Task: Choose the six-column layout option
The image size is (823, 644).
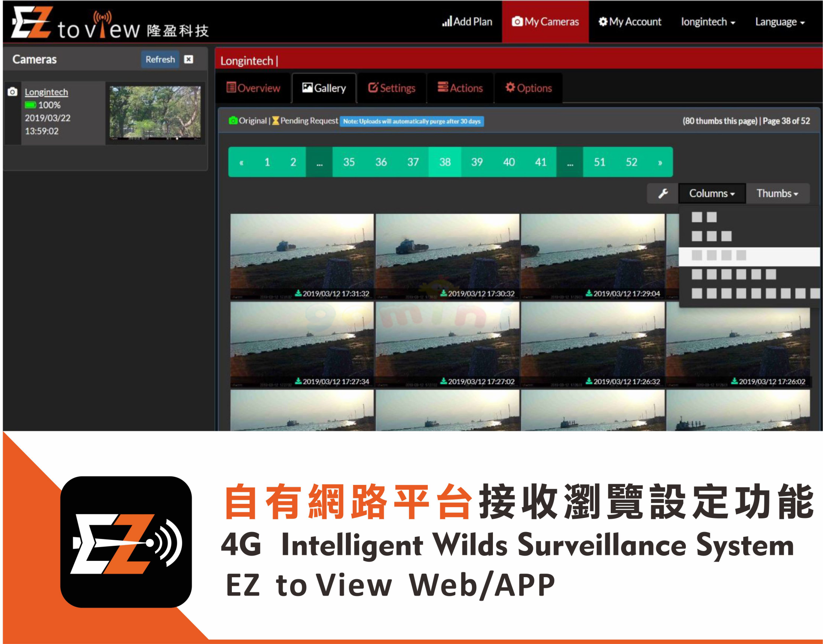Action: [x=749, y=274]
